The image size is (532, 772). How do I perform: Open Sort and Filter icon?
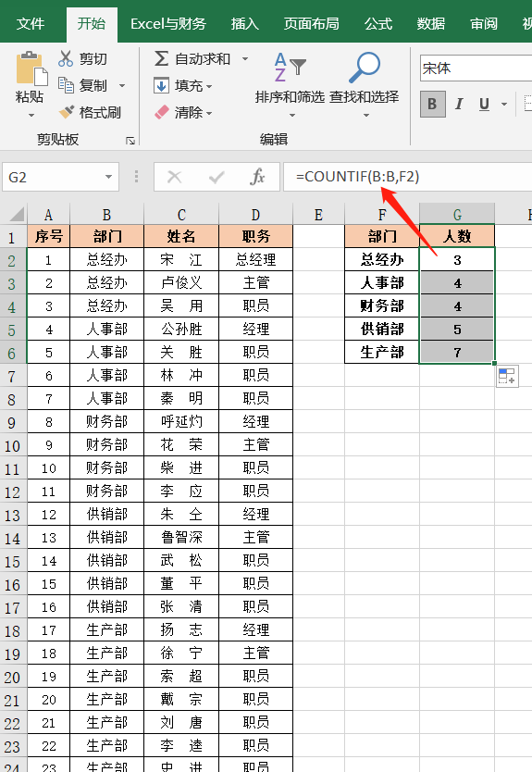pyautogui.click(x=290, y=68)
